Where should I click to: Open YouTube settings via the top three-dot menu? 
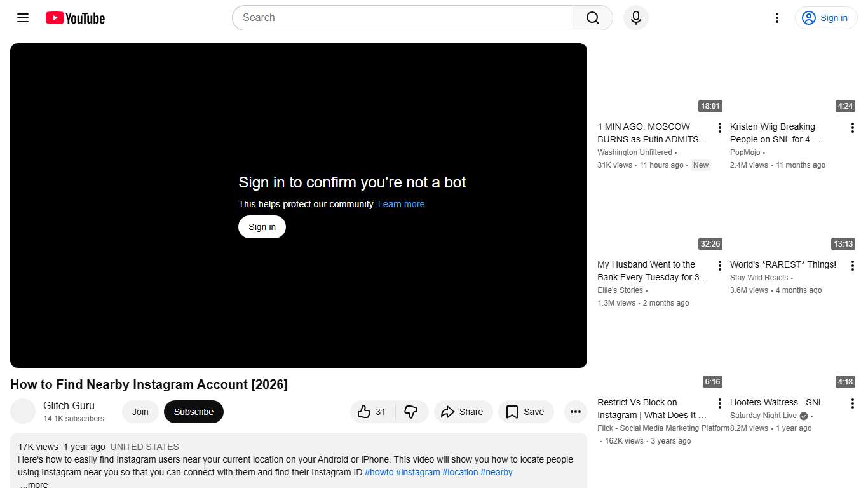pos(776,18)
